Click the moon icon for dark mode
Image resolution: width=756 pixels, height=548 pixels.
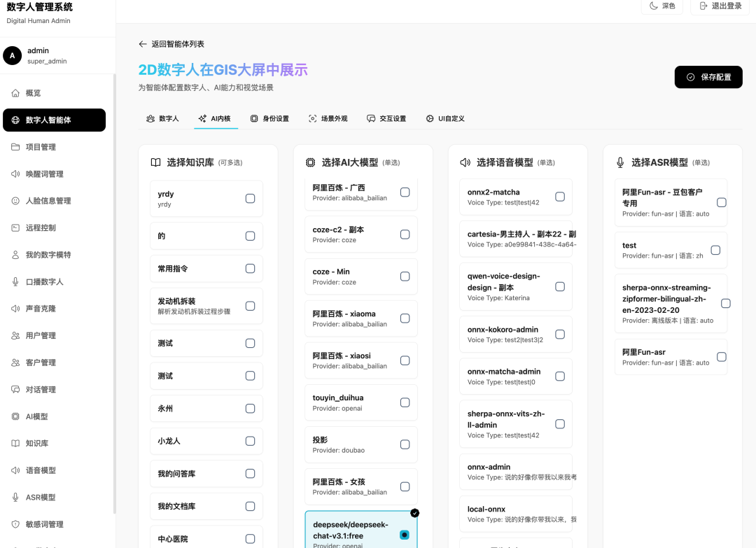pos(654,6)
